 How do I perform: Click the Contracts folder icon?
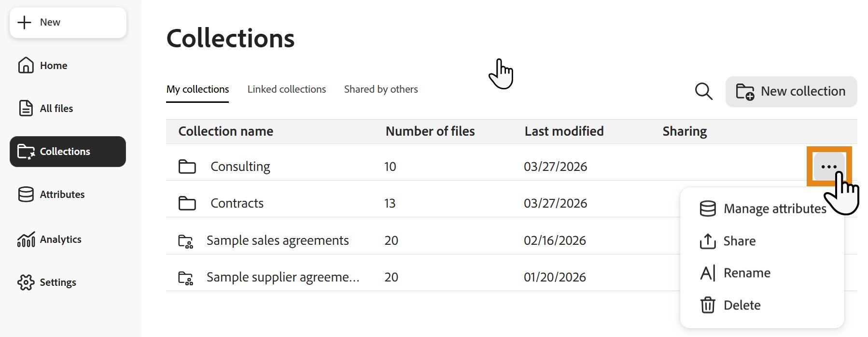[x=187, y=203]
